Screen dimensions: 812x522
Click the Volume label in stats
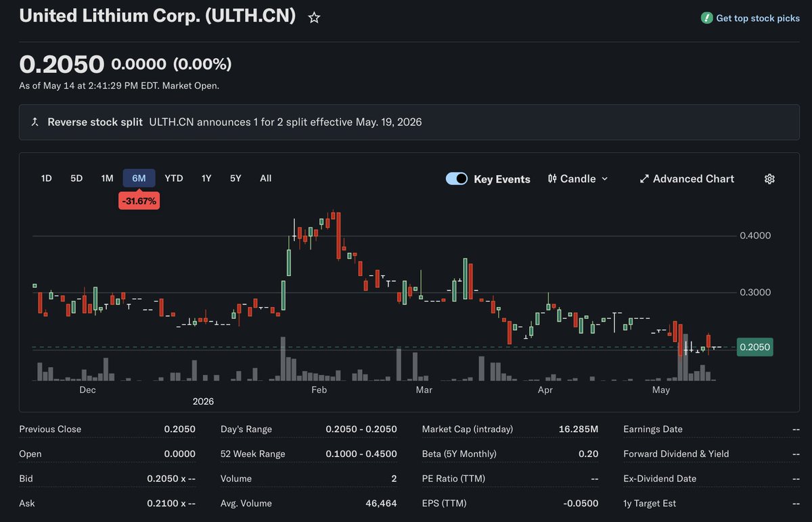(237, 479)
